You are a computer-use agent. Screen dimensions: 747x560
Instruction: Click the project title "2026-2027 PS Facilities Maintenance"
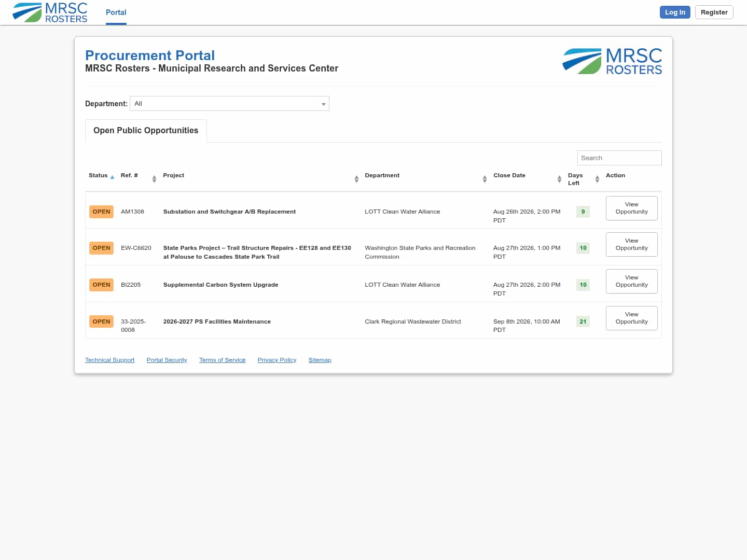[x=217, y=321]
